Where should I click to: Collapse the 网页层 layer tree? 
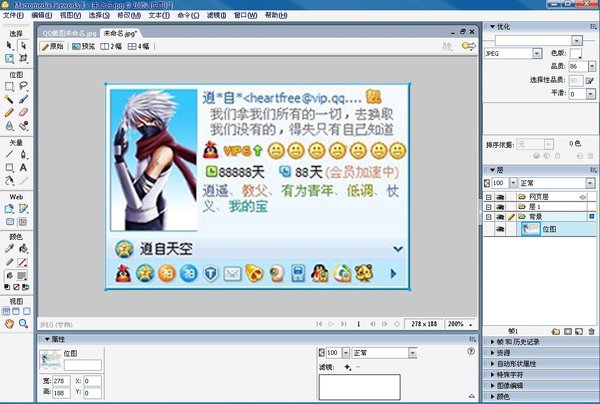[x=488, y=197]
